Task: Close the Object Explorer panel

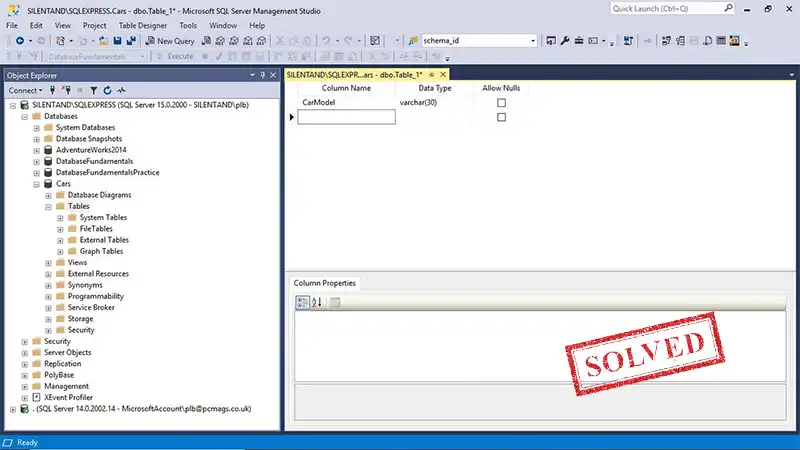Action: [x=273, y=75]
